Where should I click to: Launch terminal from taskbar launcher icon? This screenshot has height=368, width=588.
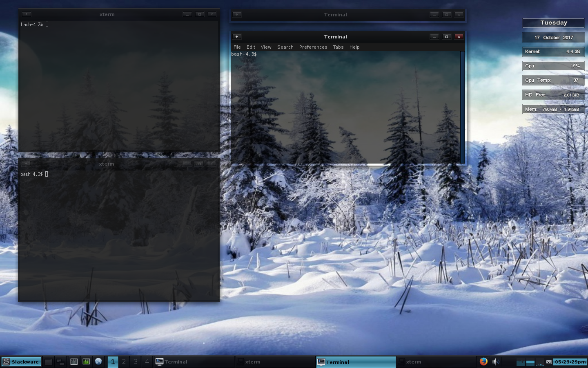[x=74, y=362]
